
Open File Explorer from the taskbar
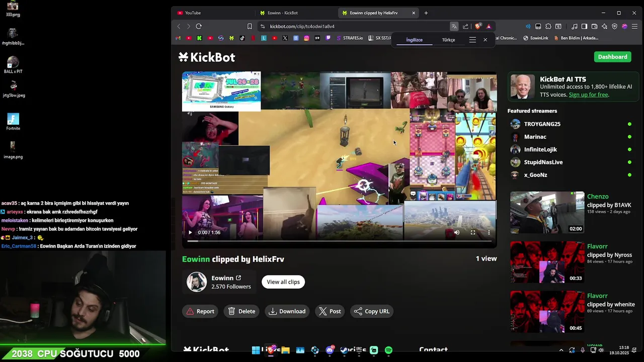pyautogui.click(x=285, y=350)
